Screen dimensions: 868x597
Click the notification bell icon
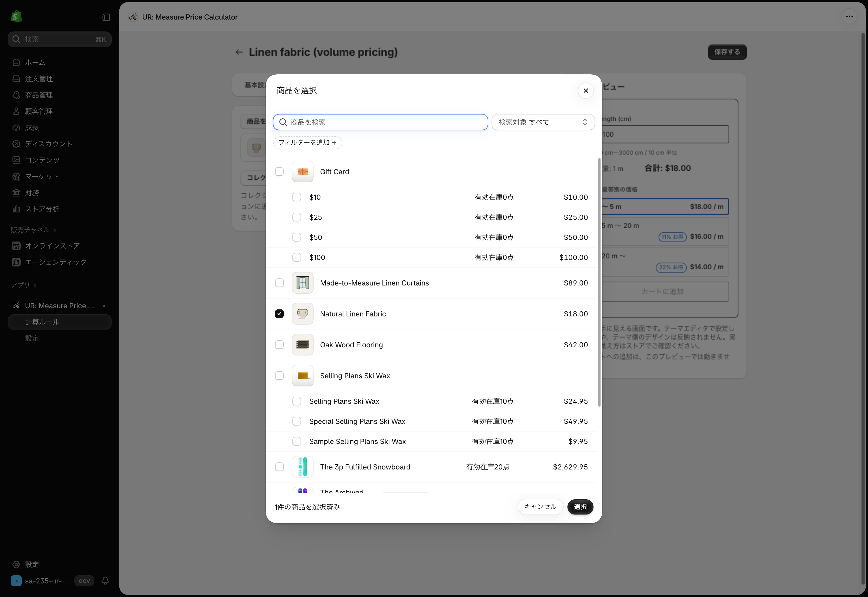pos(106,580)
